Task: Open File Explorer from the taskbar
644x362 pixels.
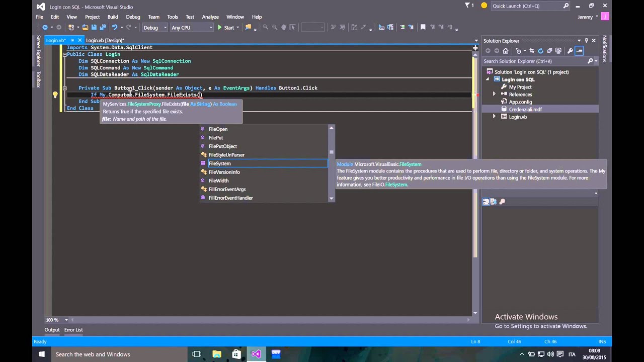Action: pos(217,354)
